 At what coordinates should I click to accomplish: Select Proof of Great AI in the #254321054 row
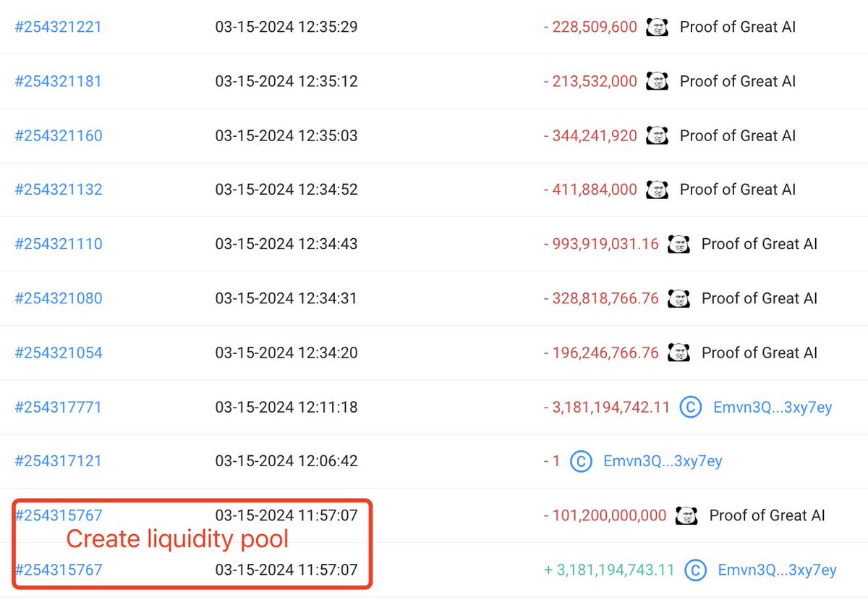tap(759, 353)
